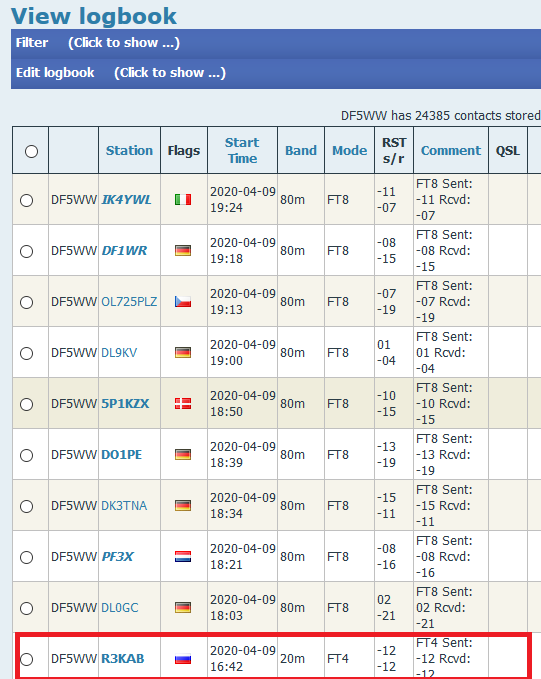The height and width of the screenshot is (679, 541).
Task: Sort the logbook by Mode column
Action: tap(349, 150)
